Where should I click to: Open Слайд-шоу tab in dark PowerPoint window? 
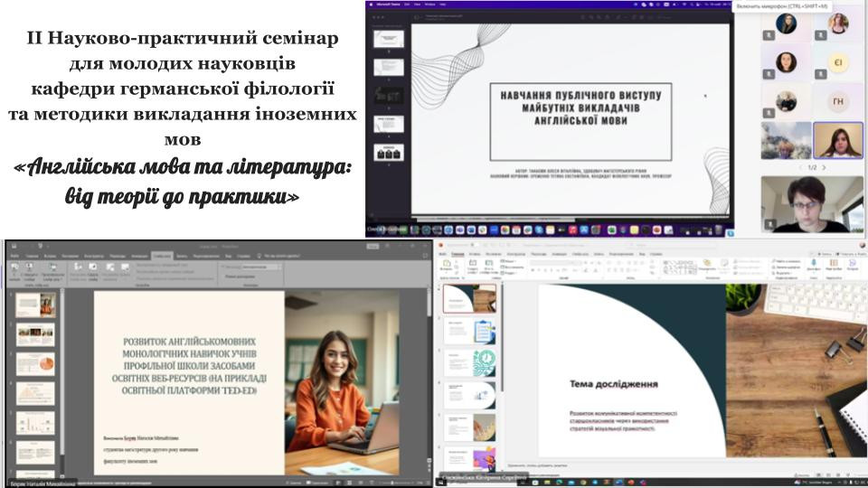coord(162,256)
